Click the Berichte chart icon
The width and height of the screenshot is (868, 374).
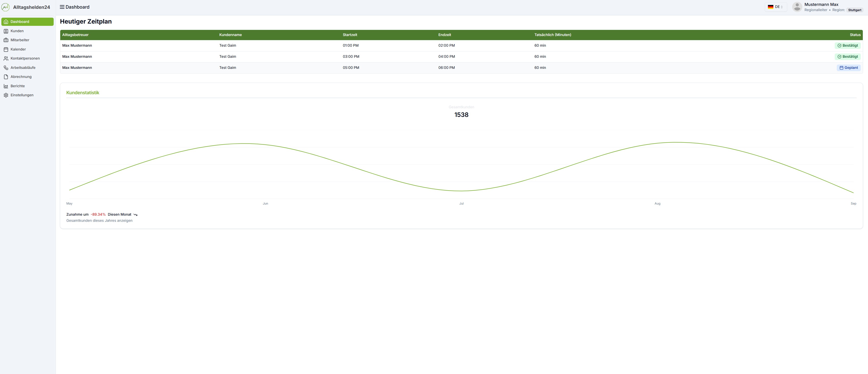pos(6,86)
